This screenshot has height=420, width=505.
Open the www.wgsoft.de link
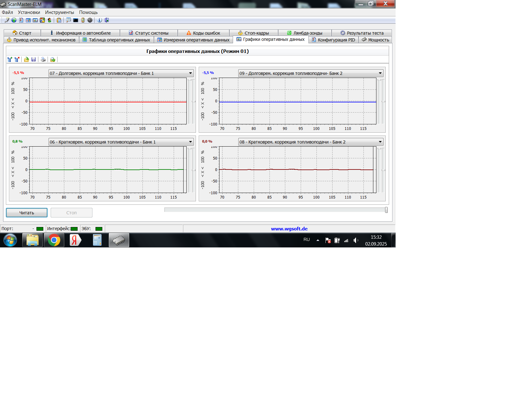289,229
